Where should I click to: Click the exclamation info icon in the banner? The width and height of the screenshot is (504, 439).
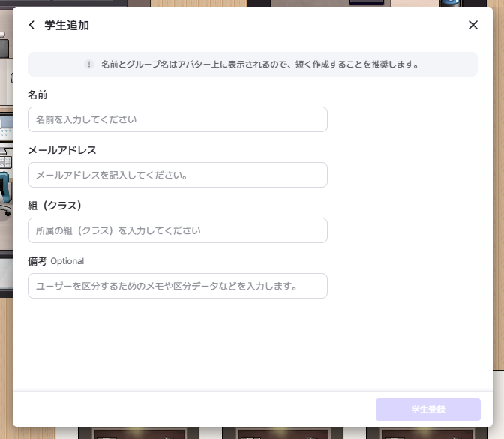[89, 65]
